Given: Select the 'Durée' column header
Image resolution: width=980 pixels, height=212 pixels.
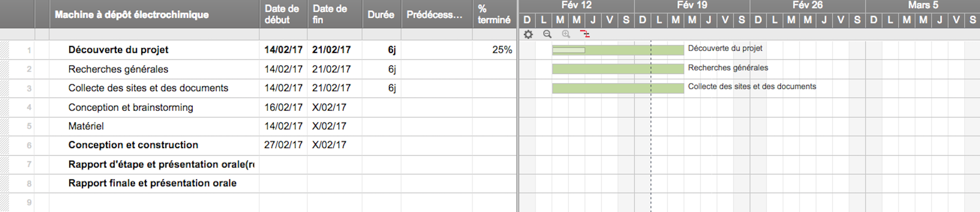Looking at the screenshot, I should click(381, 15).
